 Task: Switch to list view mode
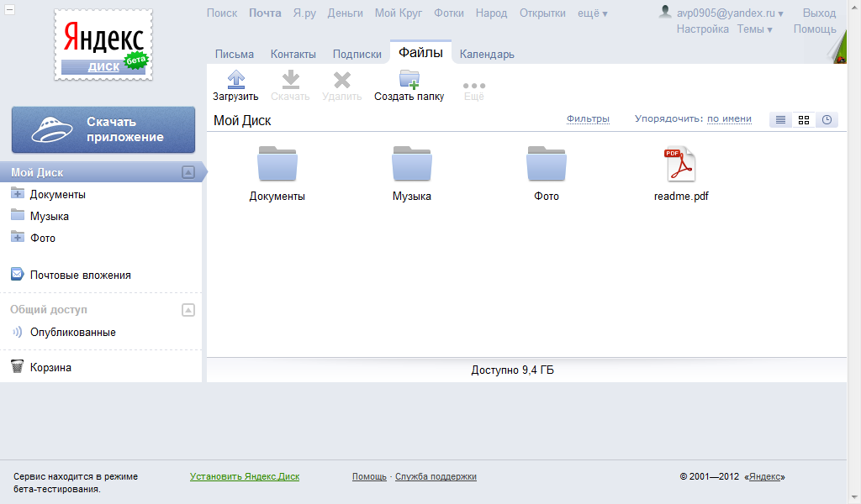click(781, 120)
